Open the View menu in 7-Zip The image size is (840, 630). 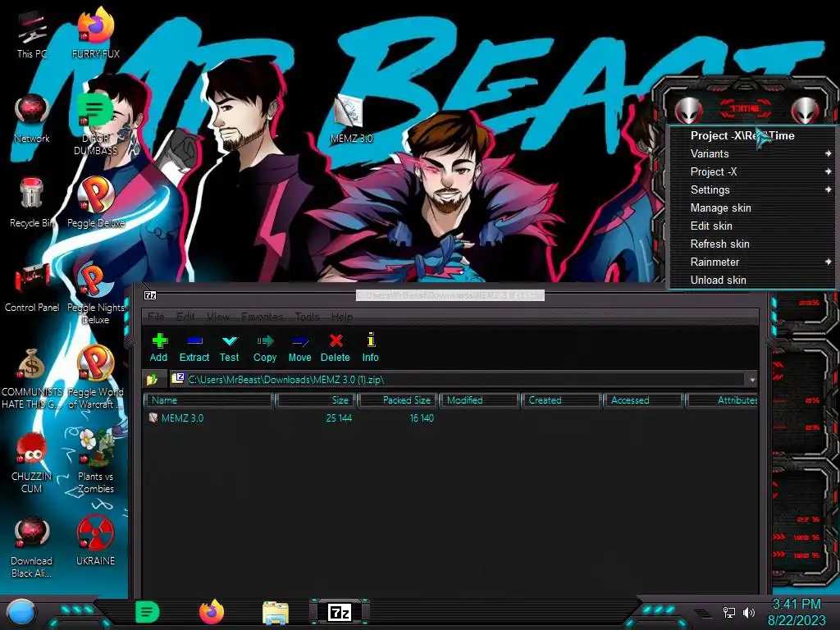point(217,317)
